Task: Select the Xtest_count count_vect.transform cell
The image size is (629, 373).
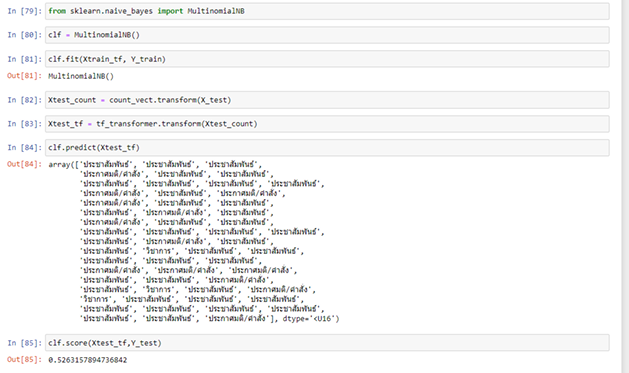Action: pyautogui.click(x=327, y=100)
